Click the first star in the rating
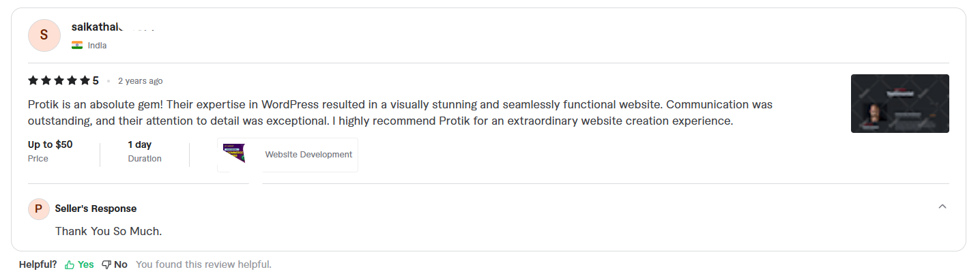The height and width of the screenshot is (276, 980). [33, 80]
